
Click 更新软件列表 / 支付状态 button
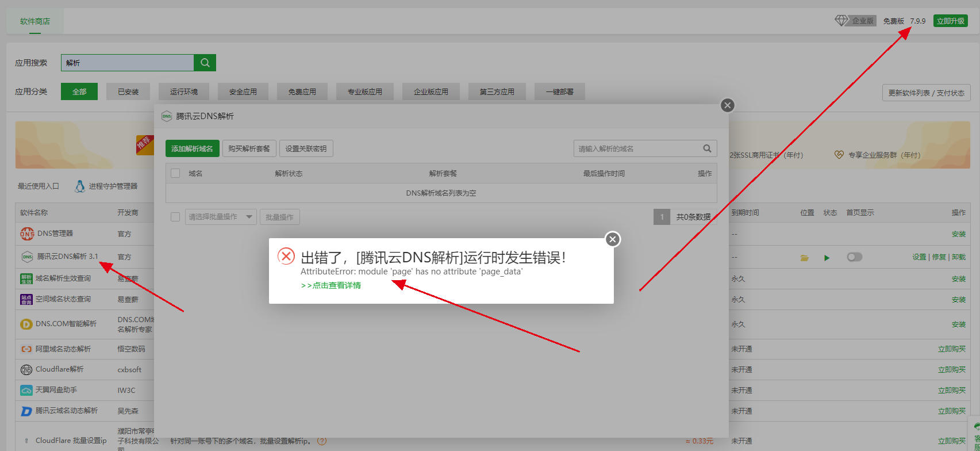[x=927, y=93]
